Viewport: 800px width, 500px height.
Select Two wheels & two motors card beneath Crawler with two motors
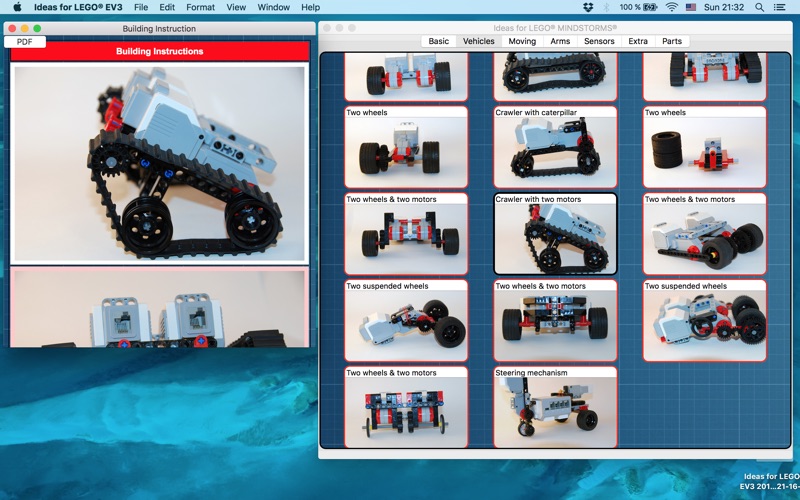pos(555,320)
